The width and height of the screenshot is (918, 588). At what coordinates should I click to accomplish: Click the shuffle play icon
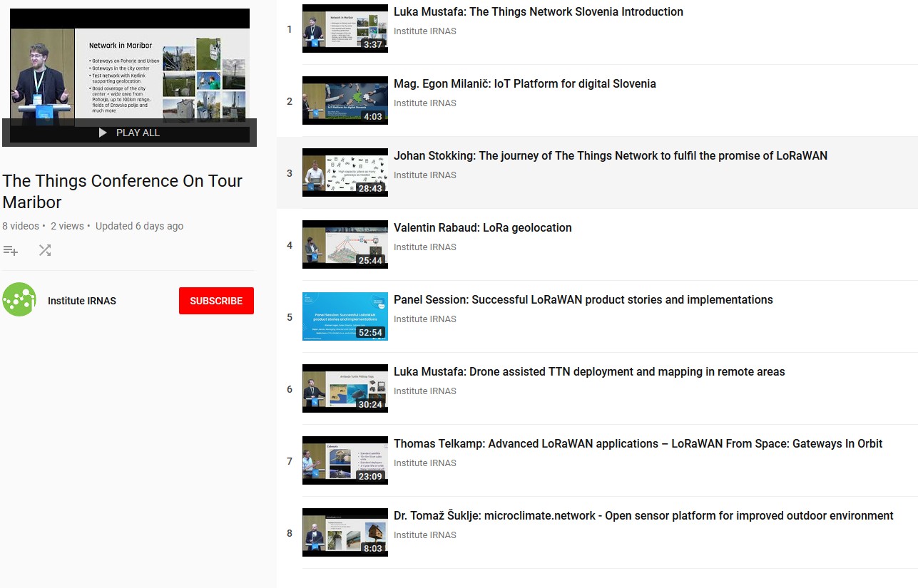click(x=45, y=250)
